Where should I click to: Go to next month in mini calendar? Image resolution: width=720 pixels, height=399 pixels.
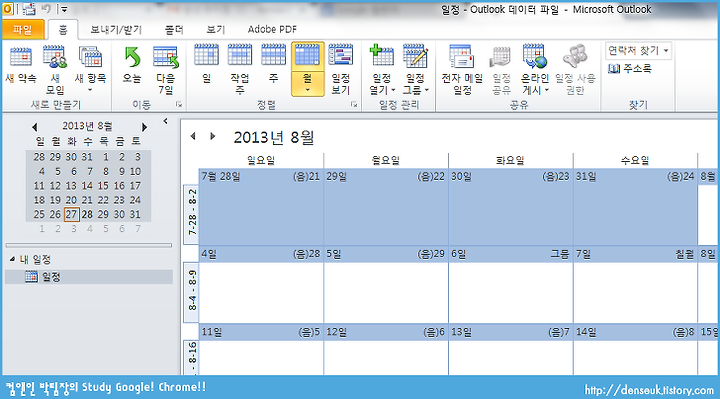coord(145,127)
